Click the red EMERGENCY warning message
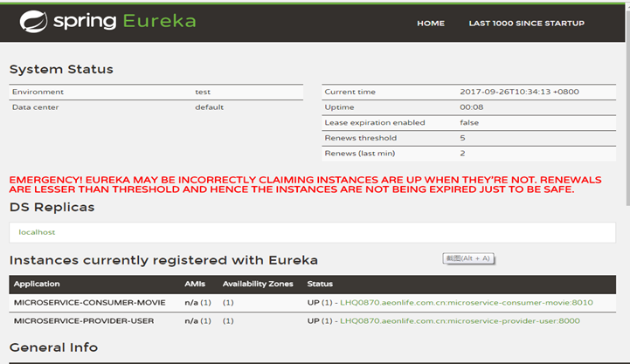This screenshot has width=630, height=364. [x=305, y=184]
